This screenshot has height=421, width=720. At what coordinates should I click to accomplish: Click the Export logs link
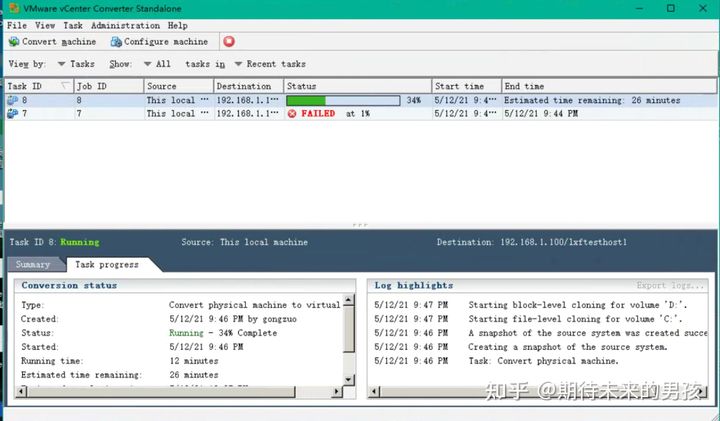pos(670,286)
